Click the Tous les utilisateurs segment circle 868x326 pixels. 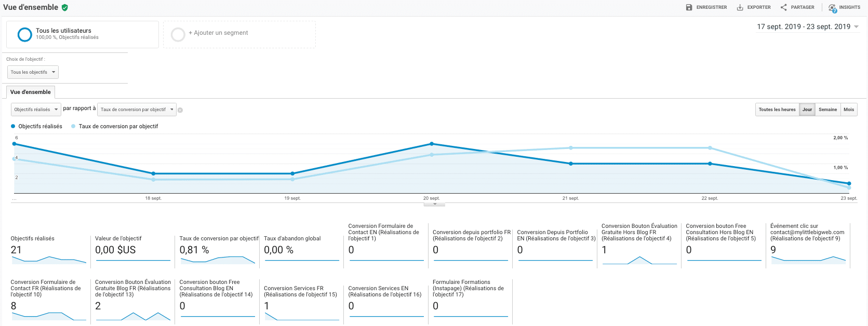coord(24,34)
